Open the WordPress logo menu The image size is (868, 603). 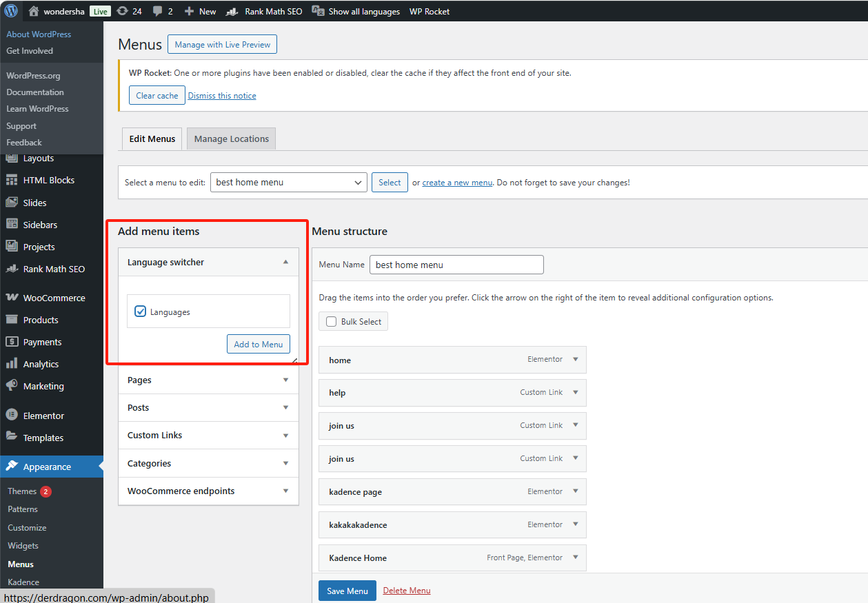[10, 10]
